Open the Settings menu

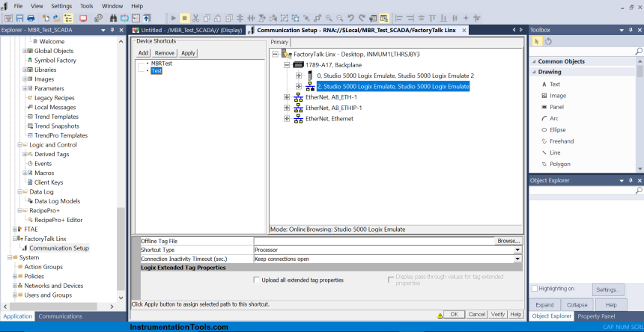coord(61,6)
